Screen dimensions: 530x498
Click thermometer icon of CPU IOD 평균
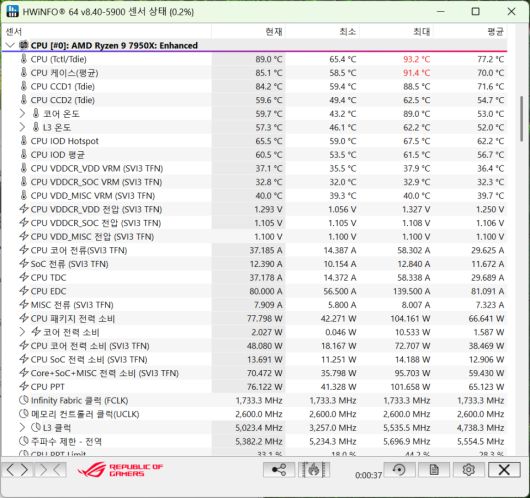[23, 155]
